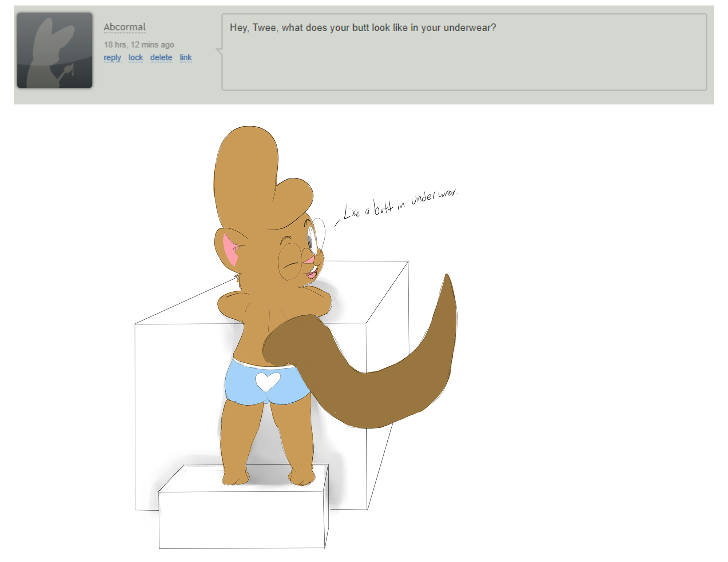Click the '18 hrs, 12 mins ago' timestamp
Screen dimensions: 728x562
tap(139, 45)
